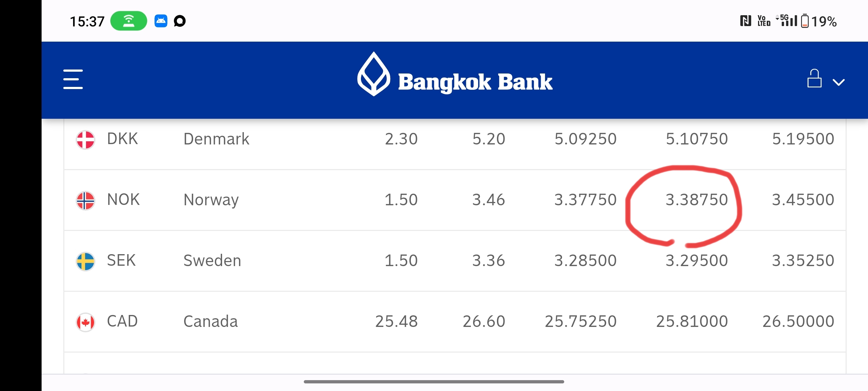This screenshot has height=391, width=868.
Task: Select the NOK currency code
Action: [x=123, y=200]
